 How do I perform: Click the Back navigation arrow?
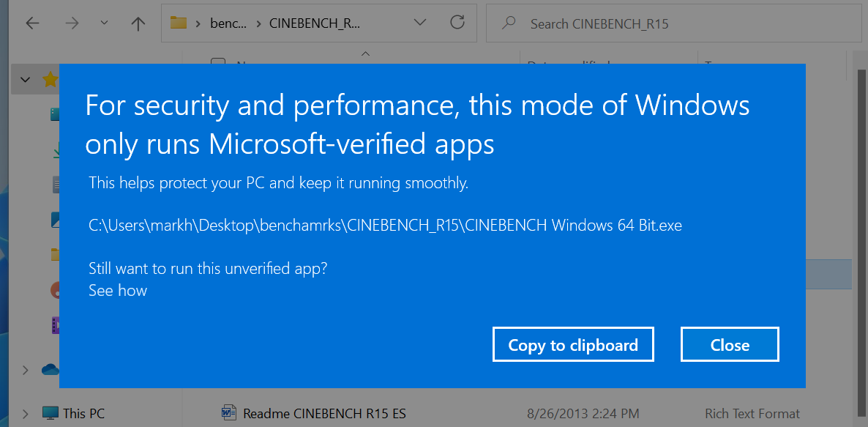pos(32,23)
